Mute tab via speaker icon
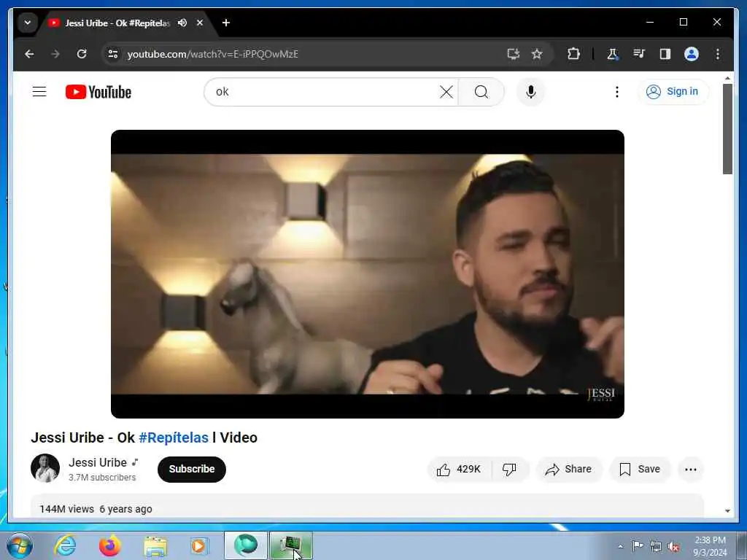Image resolution: width=747 pixels, height=560 pixels. click(182, 23)
